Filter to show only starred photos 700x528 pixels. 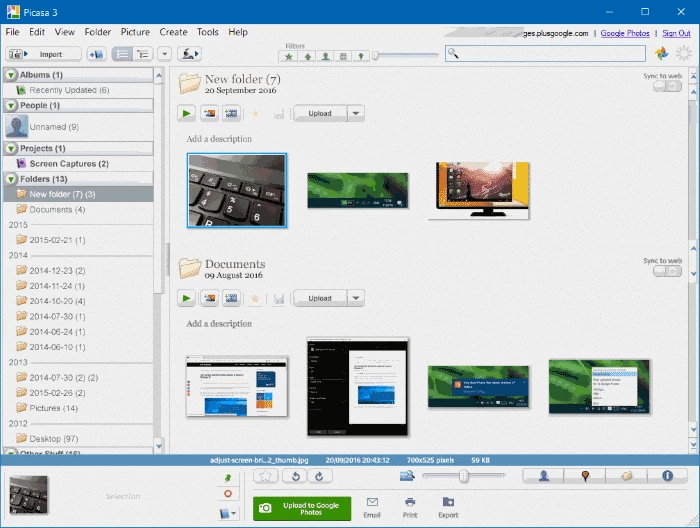pyautogui.click(x=288, y=55)
